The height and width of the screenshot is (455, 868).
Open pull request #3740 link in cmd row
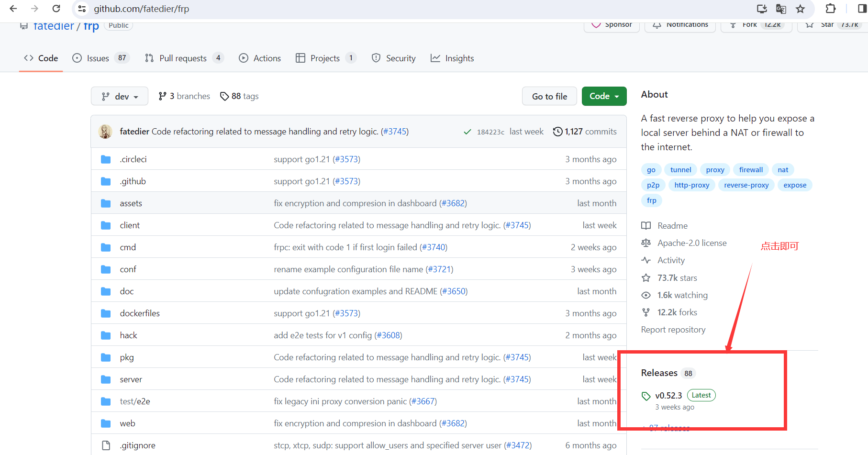(434, 247)
